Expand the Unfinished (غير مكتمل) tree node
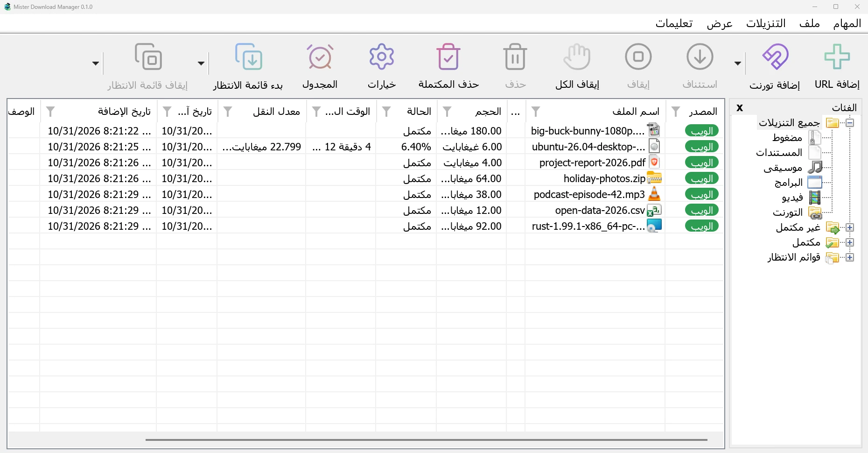The image size is (868, 453). pos(850,227)
